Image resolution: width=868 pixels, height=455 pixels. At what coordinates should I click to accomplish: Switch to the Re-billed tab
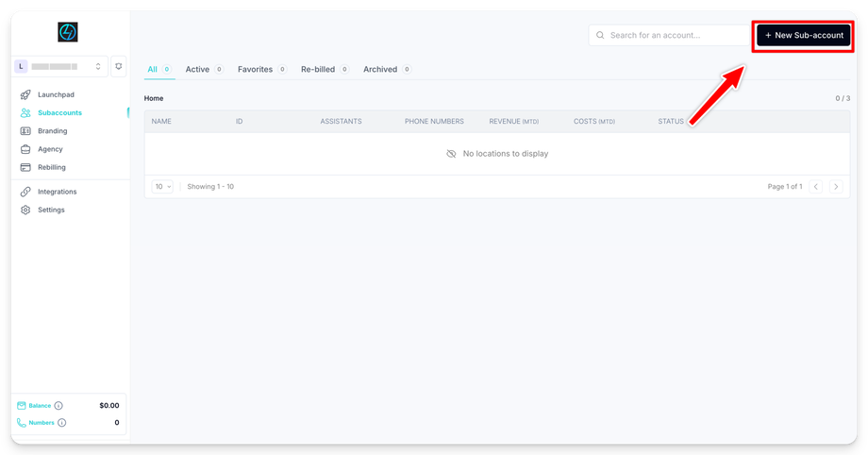[x=325, y=69]
